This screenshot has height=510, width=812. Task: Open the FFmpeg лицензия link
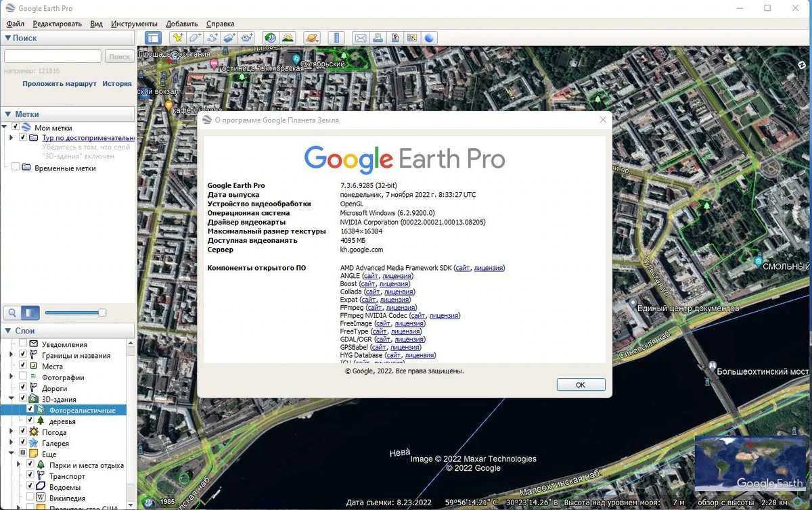tap(401, 308)
